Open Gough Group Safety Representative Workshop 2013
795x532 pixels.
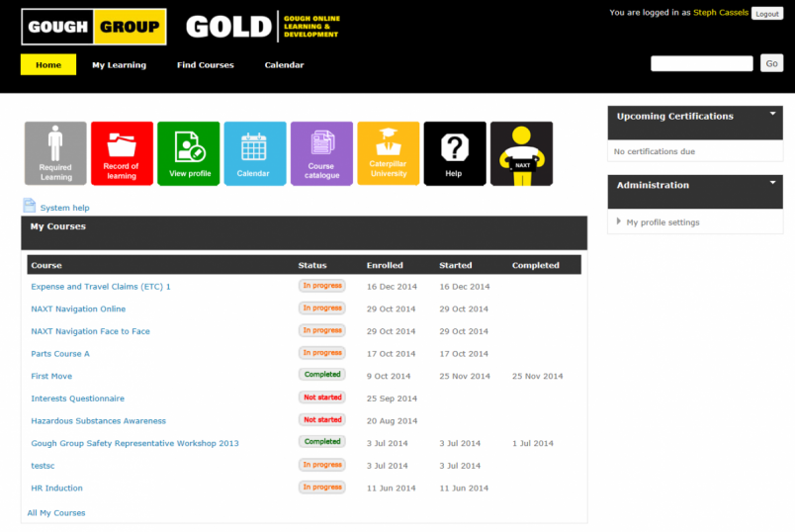[x=134, y=443]
